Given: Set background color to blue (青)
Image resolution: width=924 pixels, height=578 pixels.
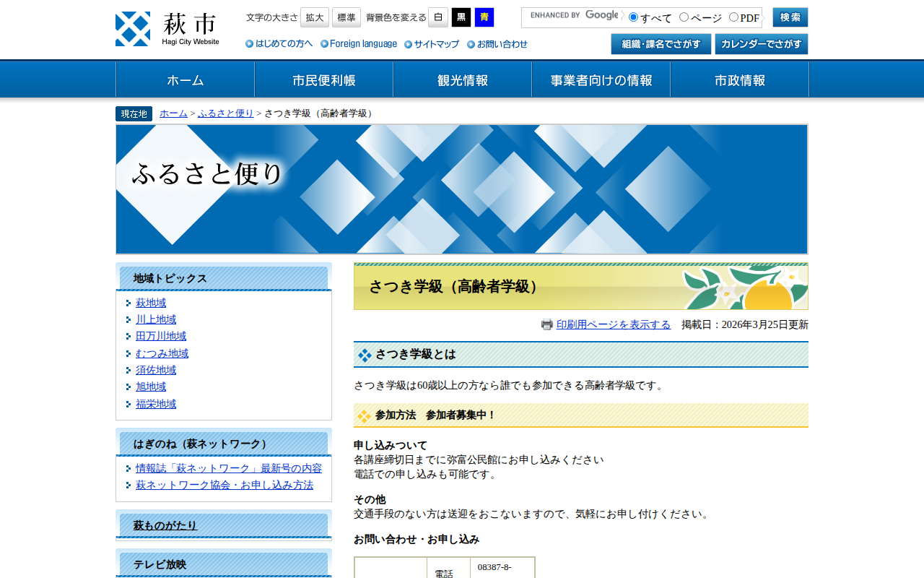Looking at the screenshot, I should [x=484, y=17].
